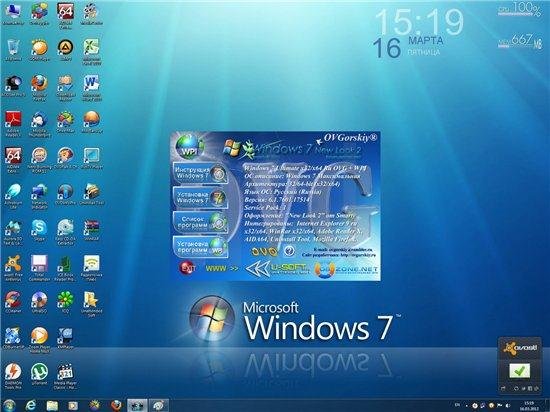Open Easy CD-DA Extractor shortcut

pyautogui.click(x=65, y=231)
